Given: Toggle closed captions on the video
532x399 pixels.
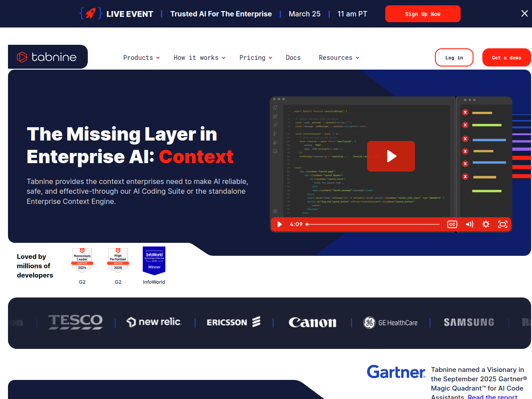Looking at the screenshot, I should 452,224.
